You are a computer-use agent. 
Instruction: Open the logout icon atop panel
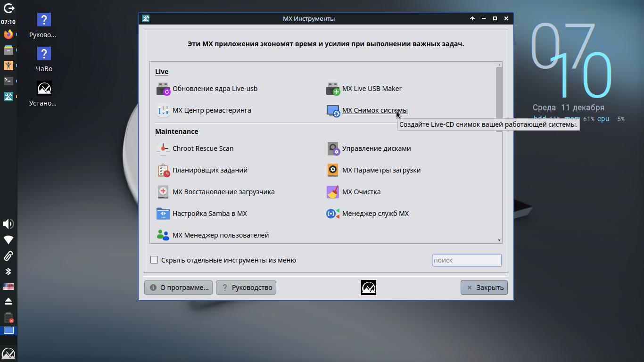click(x=8, y=8)
